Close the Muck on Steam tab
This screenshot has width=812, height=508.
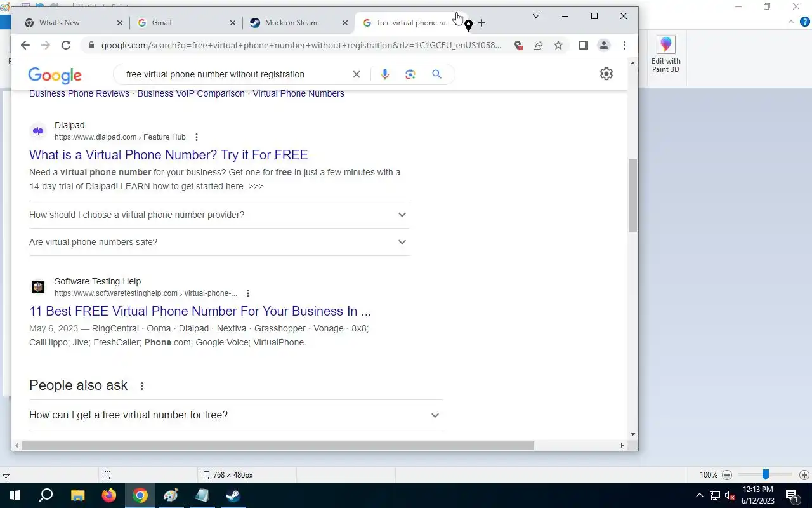(x=345, y=23)
